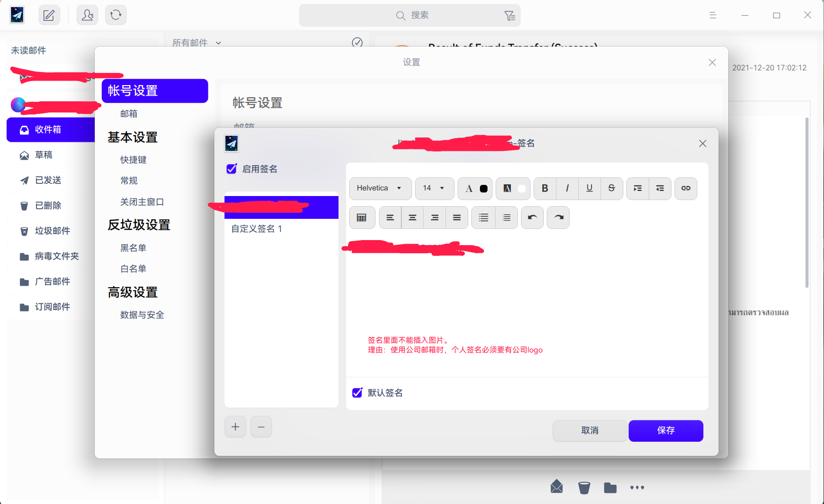Click the bulleted list icon

click(x=483, y=218)
